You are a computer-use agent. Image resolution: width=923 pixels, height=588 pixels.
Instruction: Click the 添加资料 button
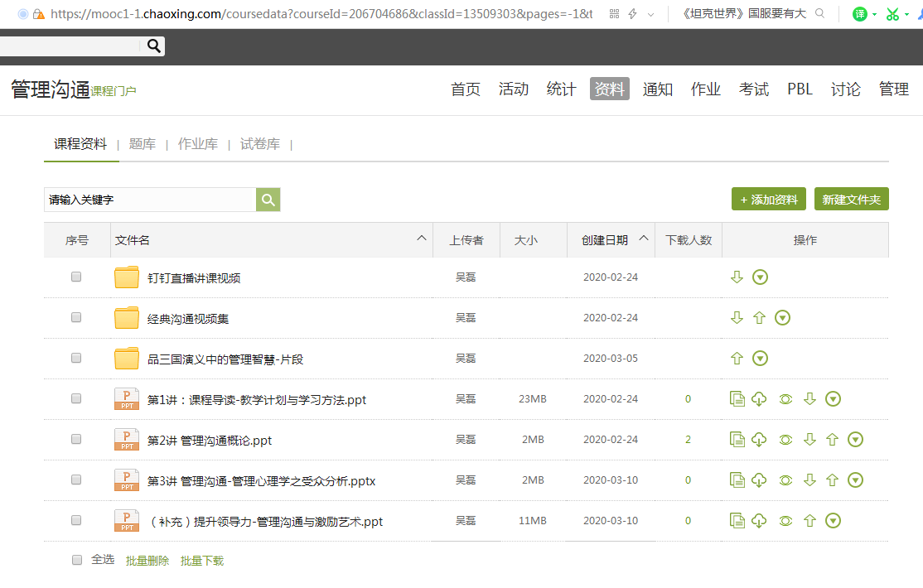click(x=769, y=200)
